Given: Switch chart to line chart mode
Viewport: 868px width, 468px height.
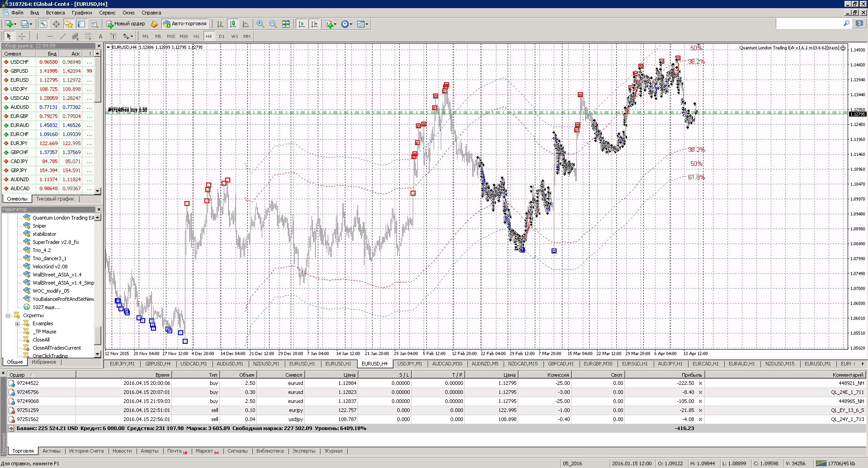Looking at the screenshot, I should pyautogui.click(x=245, y=24).
